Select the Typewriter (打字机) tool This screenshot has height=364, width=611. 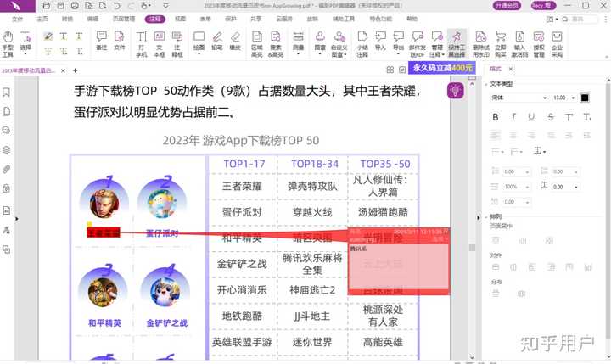coord(142,44)
